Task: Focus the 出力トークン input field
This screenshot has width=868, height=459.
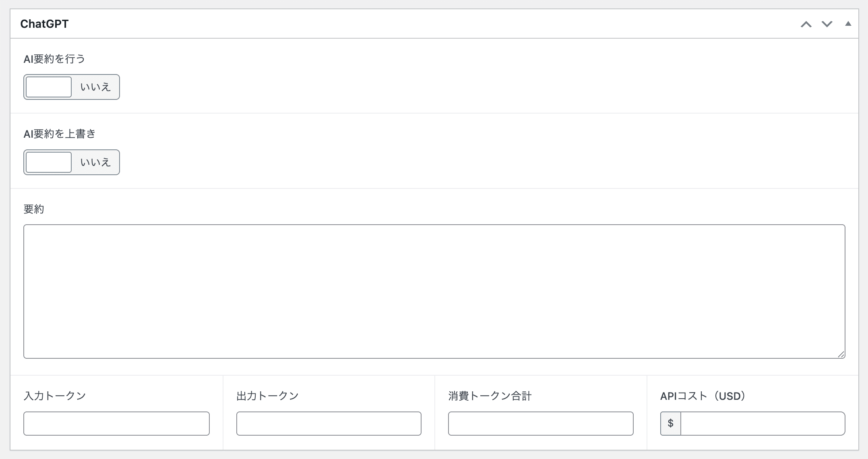Action: click(329, 424)
